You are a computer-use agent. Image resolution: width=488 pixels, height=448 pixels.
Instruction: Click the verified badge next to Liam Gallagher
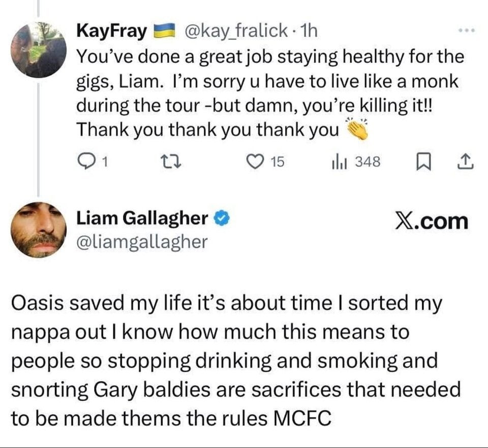[221, 218]
